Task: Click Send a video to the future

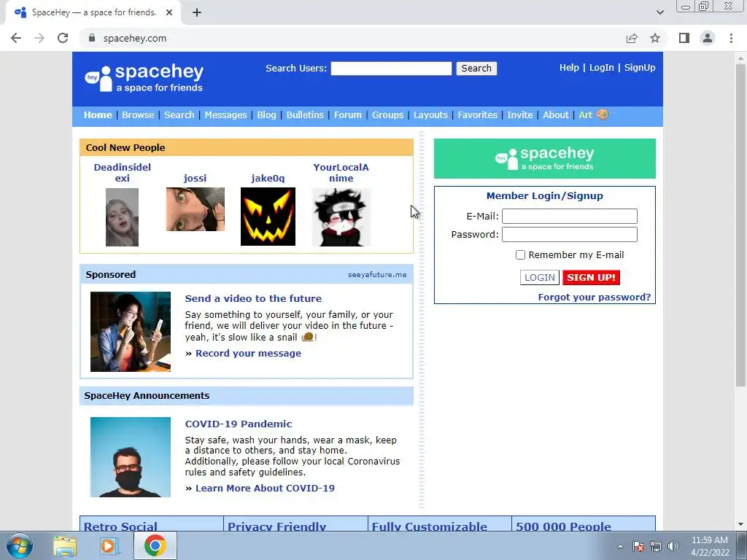Action: pos(253,298)
